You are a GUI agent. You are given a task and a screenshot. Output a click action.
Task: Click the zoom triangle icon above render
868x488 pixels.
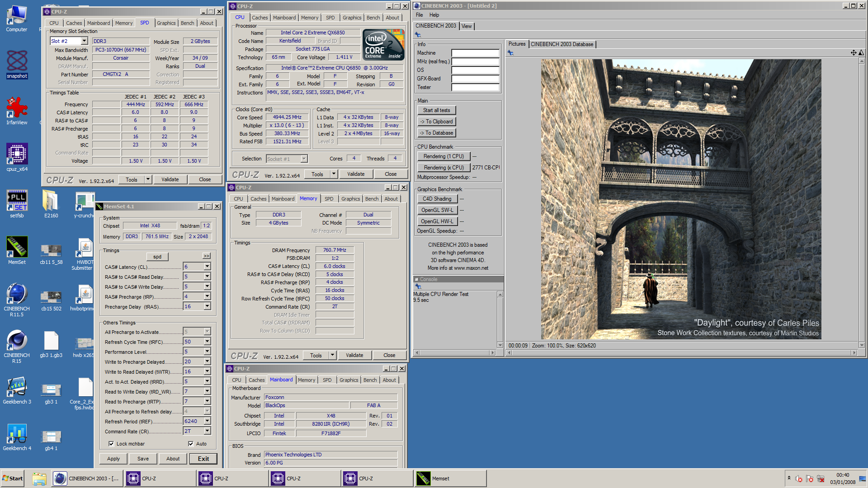point(861,53)
